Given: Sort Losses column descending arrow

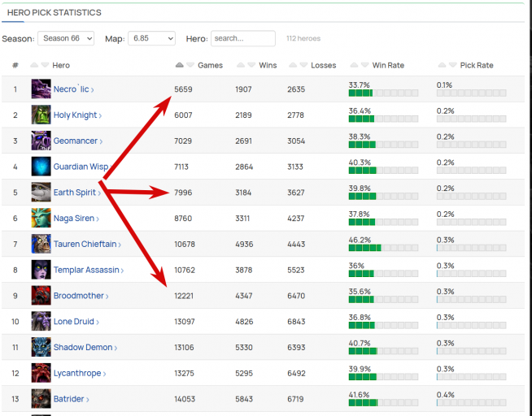Looking at the screenshot, I should 303,65.
